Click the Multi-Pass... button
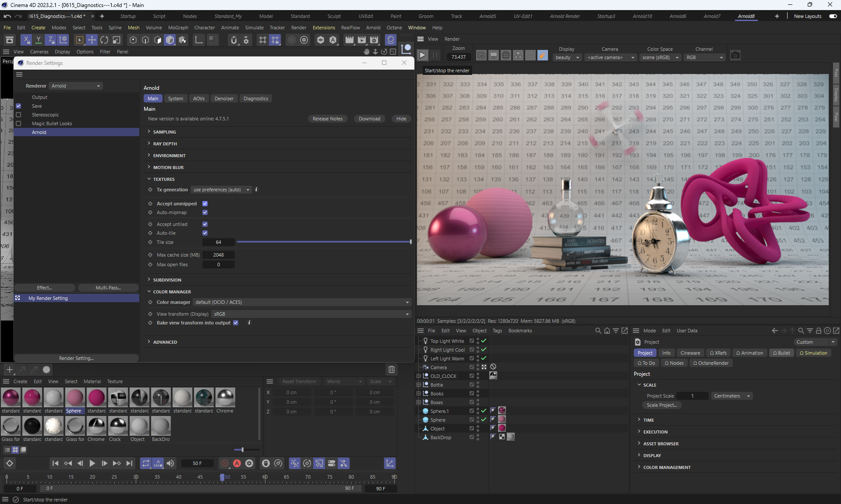Viewport: 841px width, 504px height. tap(108, 288)
